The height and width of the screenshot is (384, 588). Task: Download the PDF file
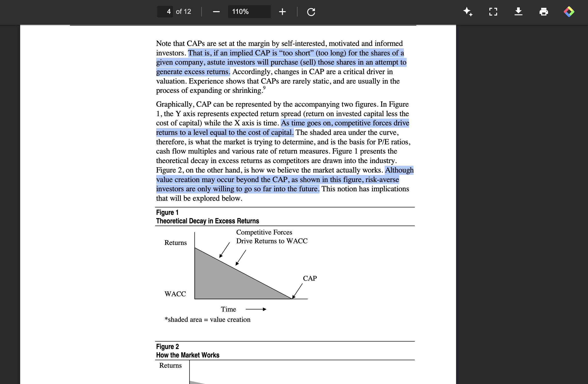pyautogui.click(x=518, y=12)
